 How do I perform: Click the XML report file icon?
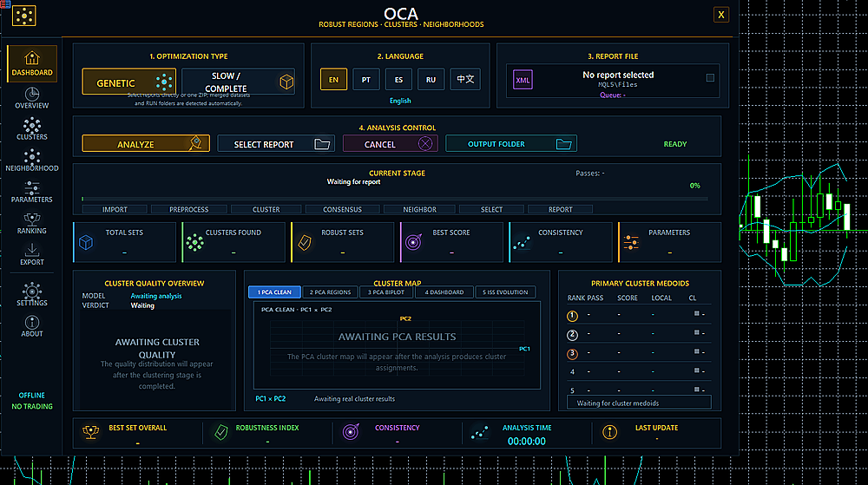coord(523,80)
